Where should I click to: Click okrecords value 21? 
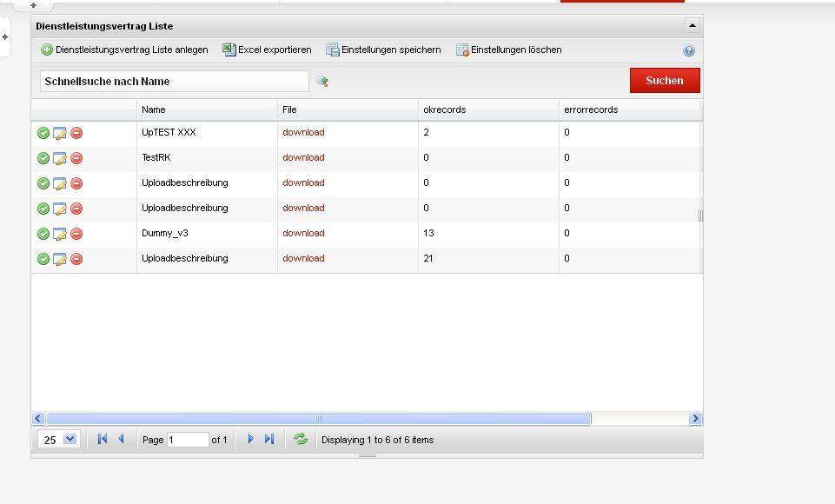pyautogui.click(x=428, y=258)
